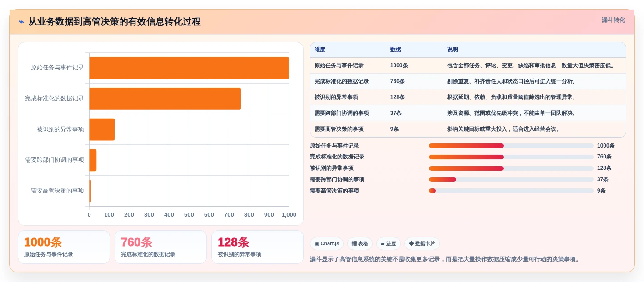Click chart y-axis label 原始任务与事件记录

tap(57, 68)
